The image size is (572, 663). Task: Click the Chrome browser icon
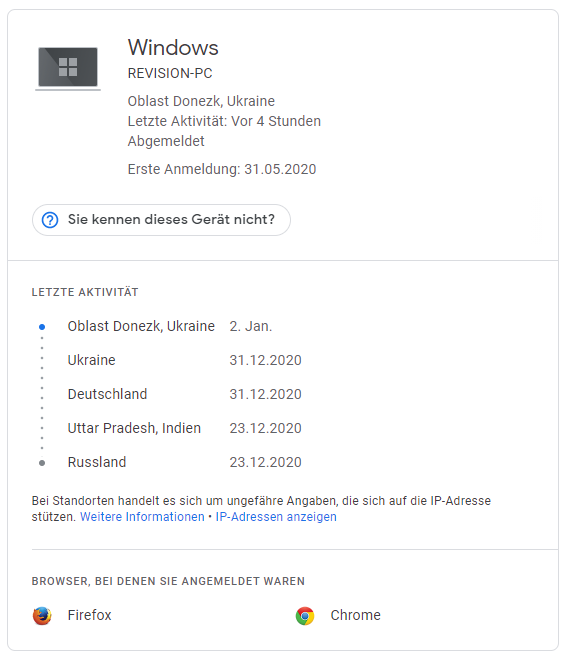[x=305, y=615]
